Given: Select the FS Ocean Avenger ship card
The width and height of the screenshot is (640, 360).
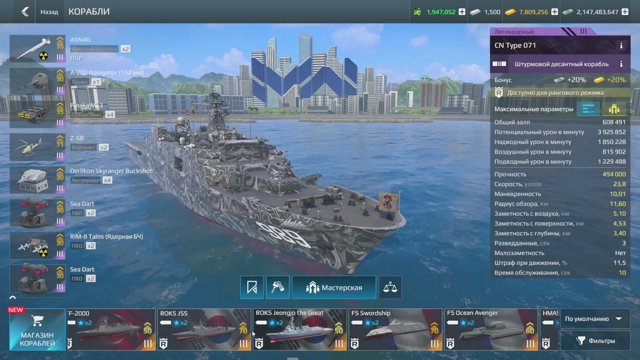Looking at the screenshot, I should (491, 329).
